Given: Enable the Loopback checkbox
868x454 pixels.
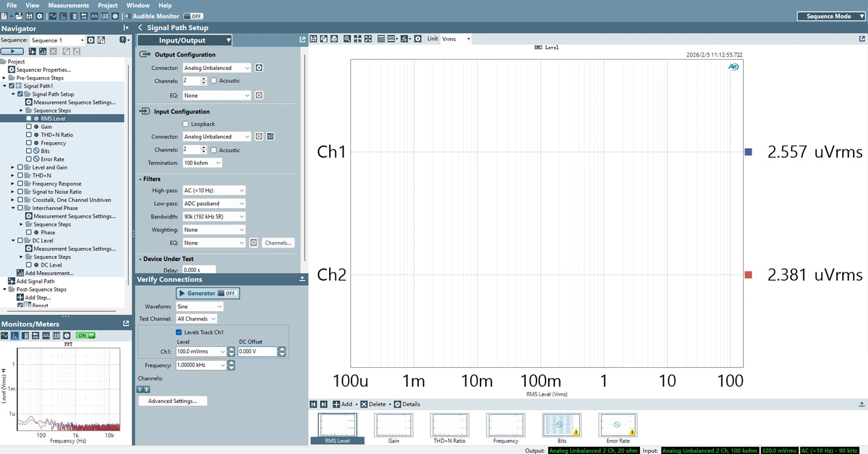Looking at the screenshot, I should click(x=186, y=124).
